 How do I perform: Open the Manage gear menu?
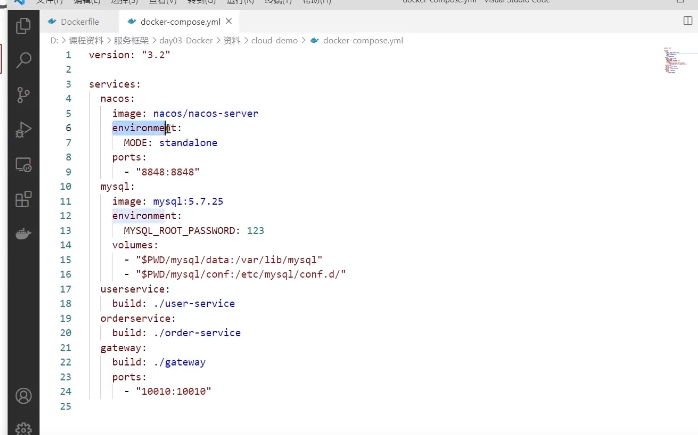point(24,428)
